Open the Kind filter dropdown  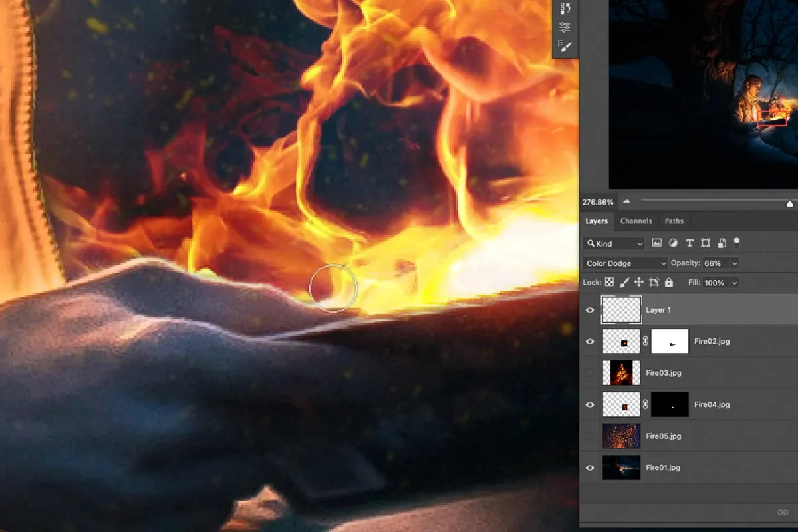click(613, 243)
